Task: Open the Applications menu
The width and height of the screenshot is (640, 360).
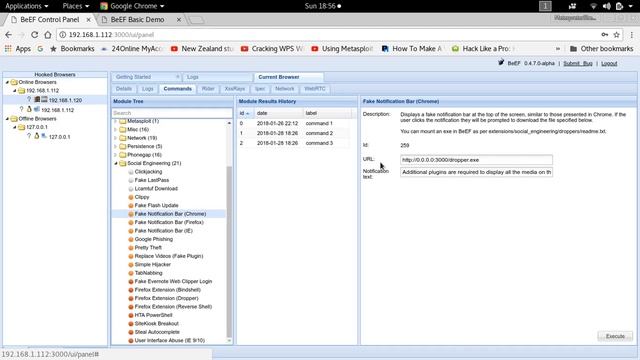Action: (x=27, y=6)
